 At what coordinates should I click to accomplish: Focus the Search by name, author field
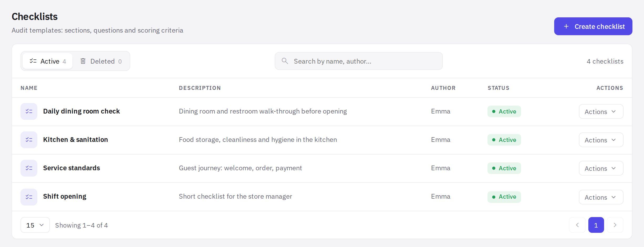click(359, 61)
